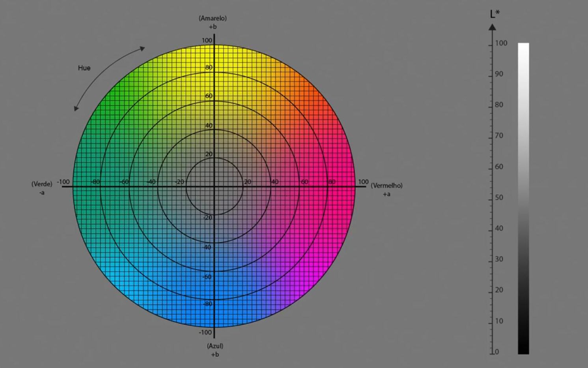Click the black-to-white L* gradient bar
Screen dimensions: 588x368
(523, 198)
